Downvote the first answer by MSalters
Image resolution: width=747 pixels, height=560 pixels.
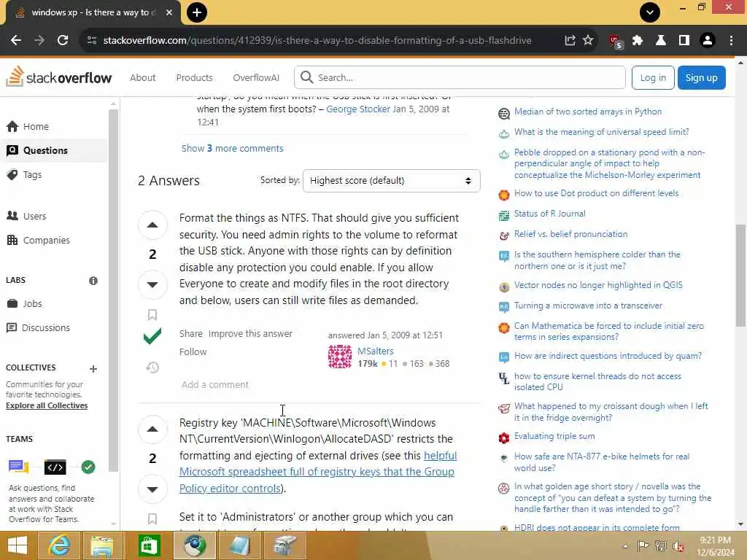[152, 285]
